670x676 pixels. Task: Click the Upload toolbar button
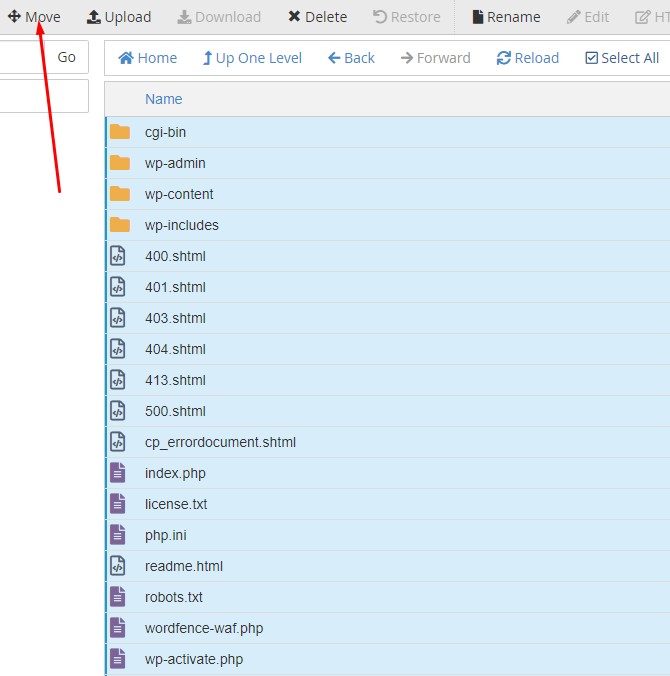click(119, 17)
